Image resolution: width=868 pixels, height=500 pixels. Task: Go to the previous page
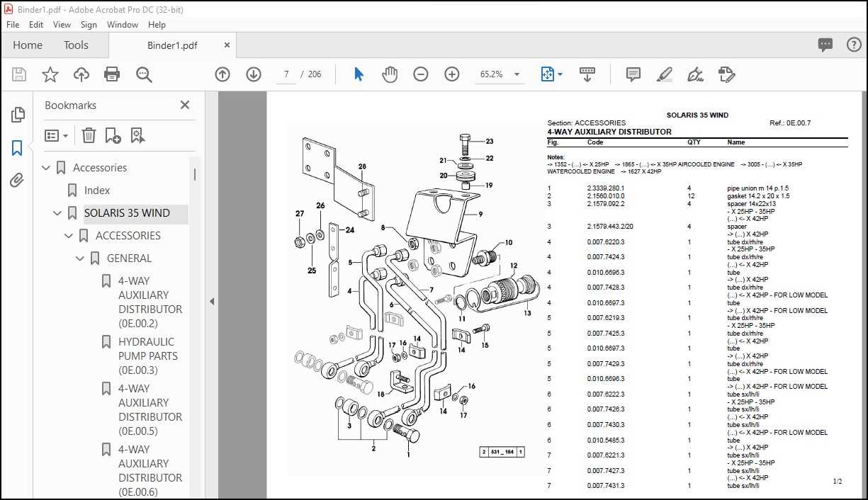pos(222,74)
